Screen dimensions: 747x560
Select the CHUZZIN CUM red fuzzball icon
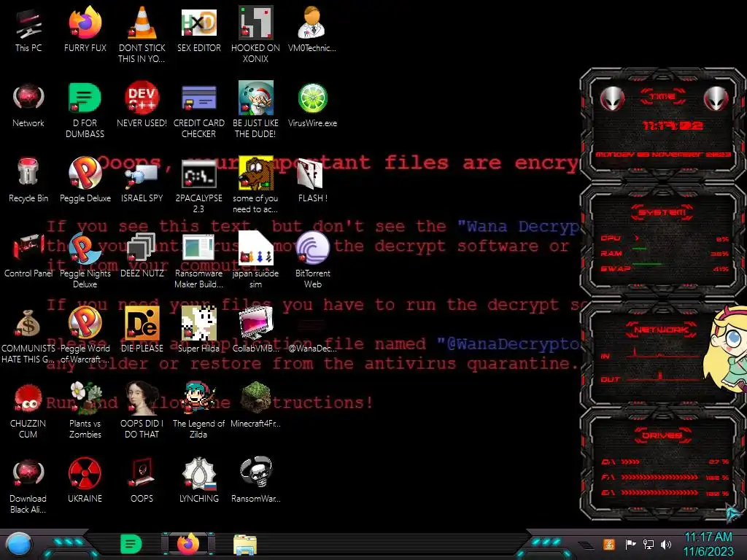(28, 398)
